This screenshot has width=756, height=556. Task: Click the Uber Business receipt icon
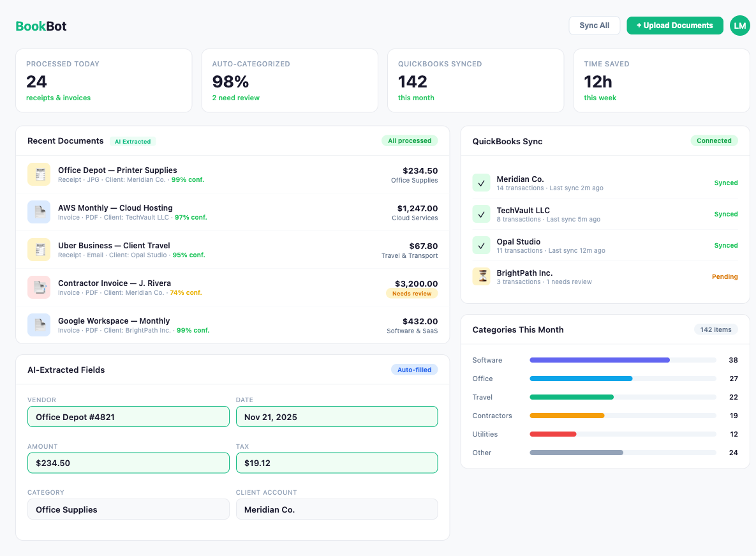tap(39, 250)
